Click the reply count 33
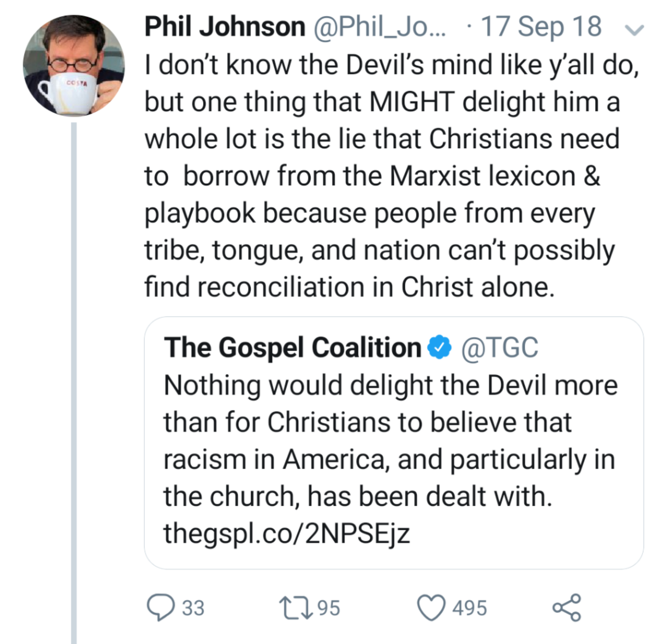 pyautogui.click(x=193, y=608)
